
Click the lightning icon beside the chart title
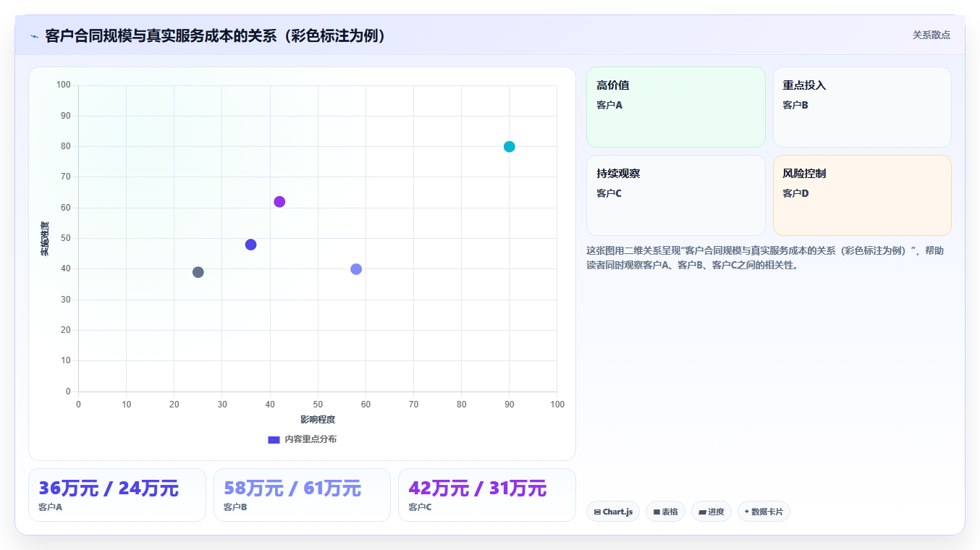[x=35, y=36]
